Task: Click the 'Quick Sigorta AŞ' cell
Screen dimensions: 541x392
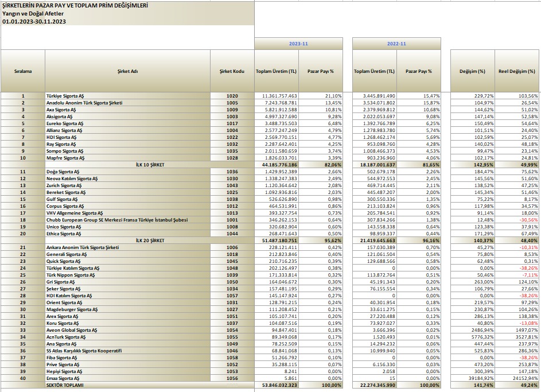Action: (x=128, y=261)
